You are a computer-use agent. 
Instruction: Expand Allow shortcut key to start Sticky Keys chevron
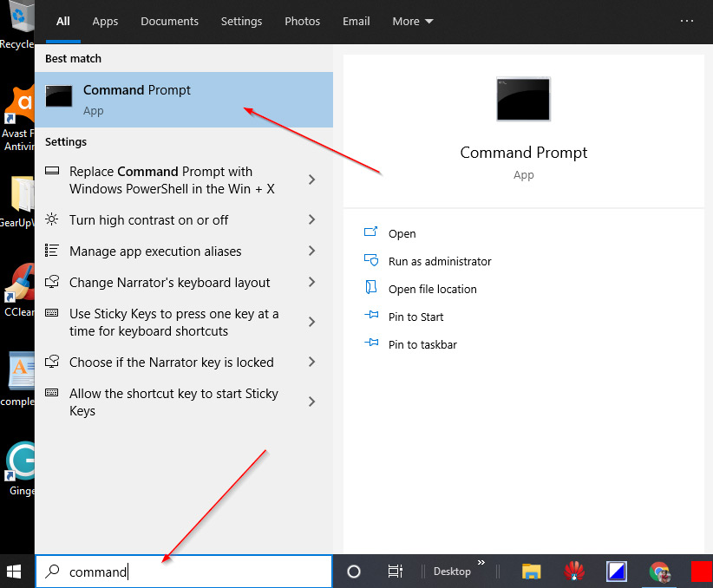312,402
